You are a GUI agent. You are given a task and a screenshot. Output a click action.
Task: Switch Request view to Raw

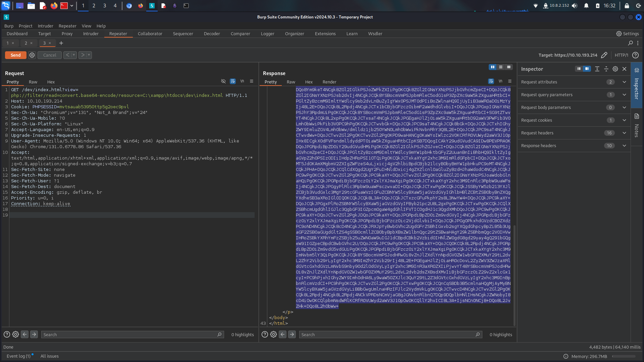coord(33,82)
